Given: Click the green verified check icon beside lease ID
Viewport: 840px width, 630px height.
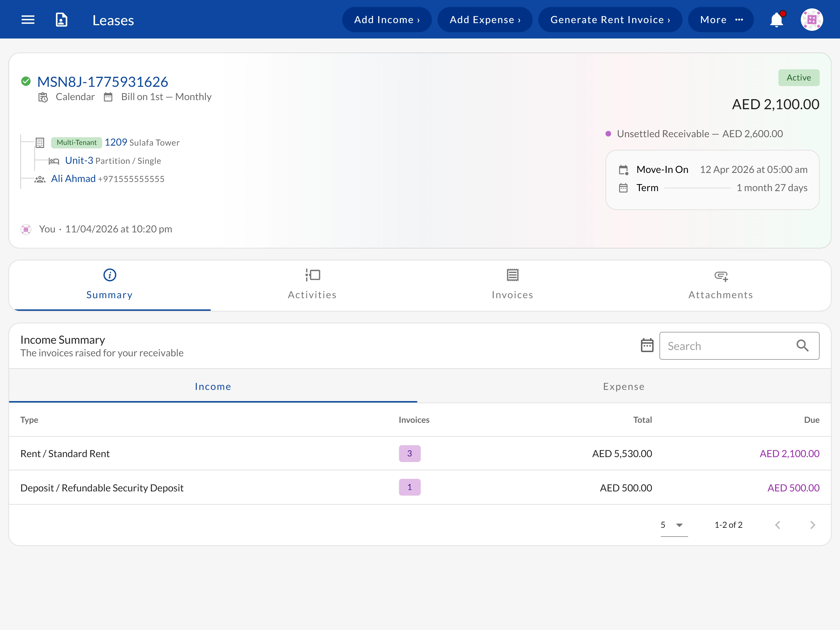Looking at the screenshot, I should point(26,81).
